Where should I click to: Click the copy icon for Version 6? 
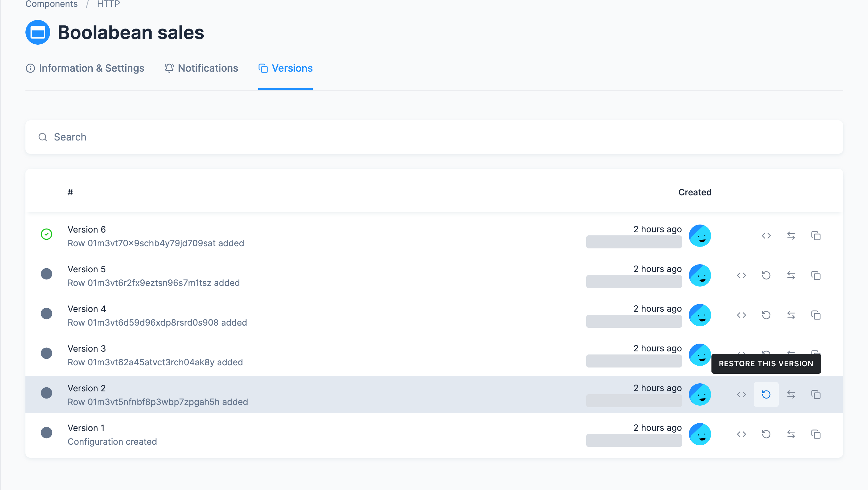point(815,236)
